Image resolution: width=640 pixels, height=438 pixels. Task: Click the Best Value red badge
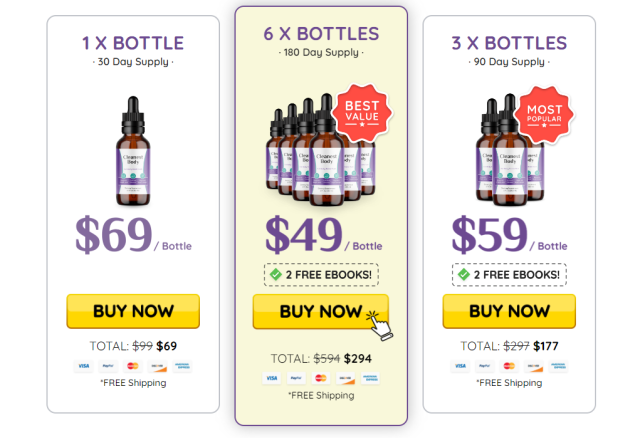362,113
